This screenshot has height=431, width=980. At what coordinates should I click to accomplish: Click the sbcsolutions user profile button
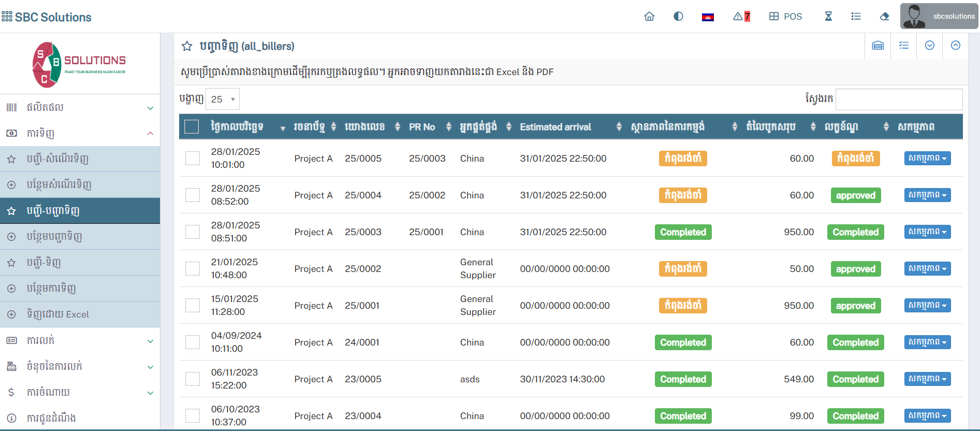[939, 17]
